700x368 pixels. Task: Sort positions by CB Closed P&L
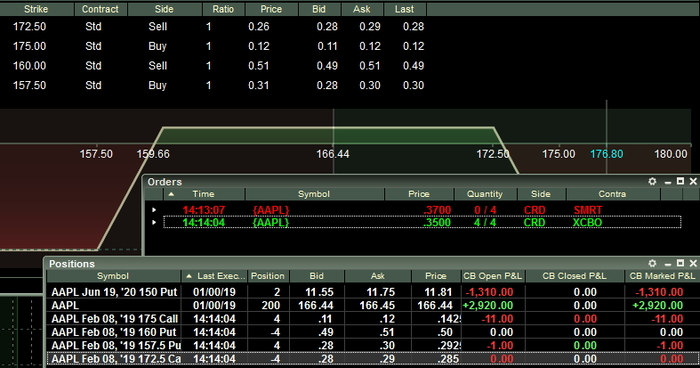(x=574, y=276)
